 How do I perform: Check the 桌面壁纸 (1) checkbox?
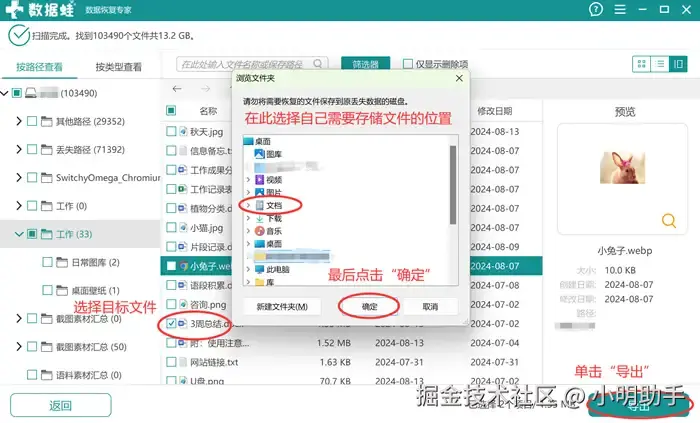tap(47, 290)
